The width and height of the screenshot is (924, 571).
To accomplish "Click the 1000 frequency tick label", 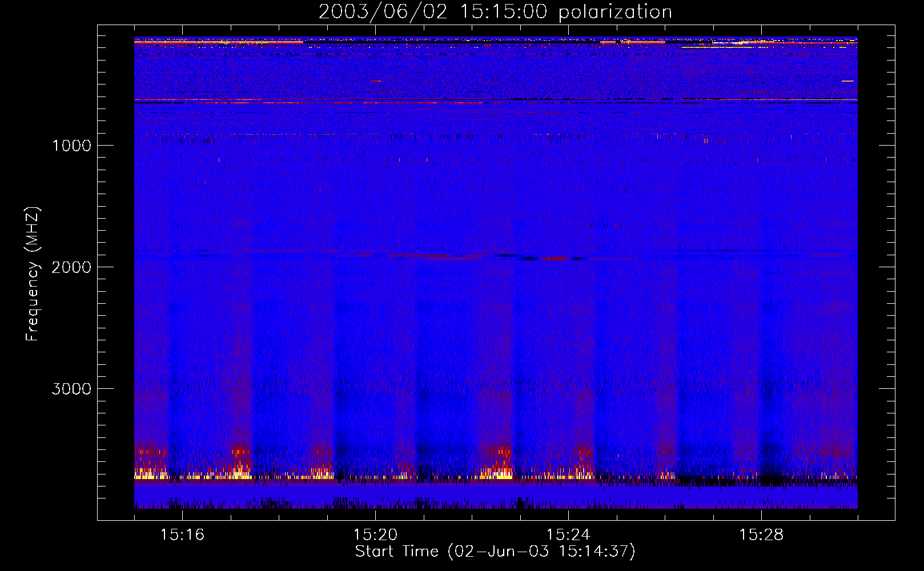I will coord(71,146).
